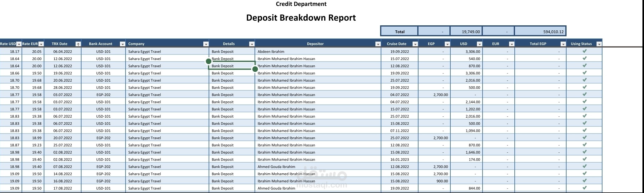The image size is (644, 193).
Task: Open the Company column filter dropdown
Action: click(x=206, y=44)
